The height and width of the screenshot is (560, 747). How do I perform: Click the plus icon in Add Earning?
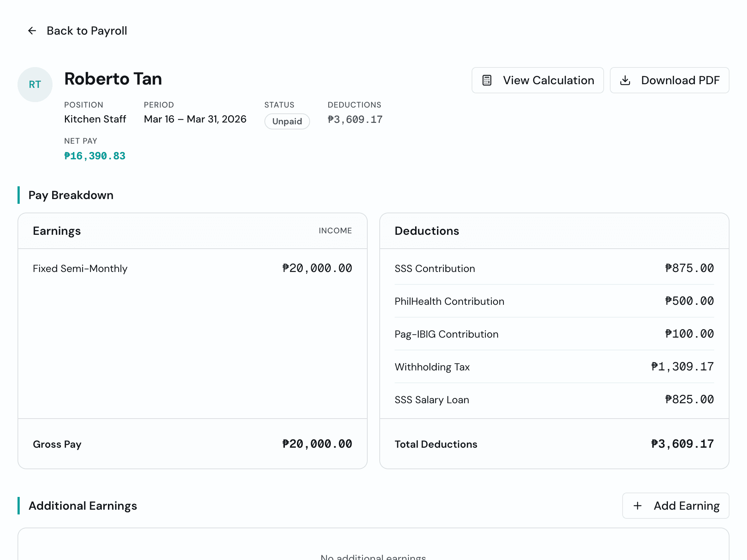pos(638,506)
